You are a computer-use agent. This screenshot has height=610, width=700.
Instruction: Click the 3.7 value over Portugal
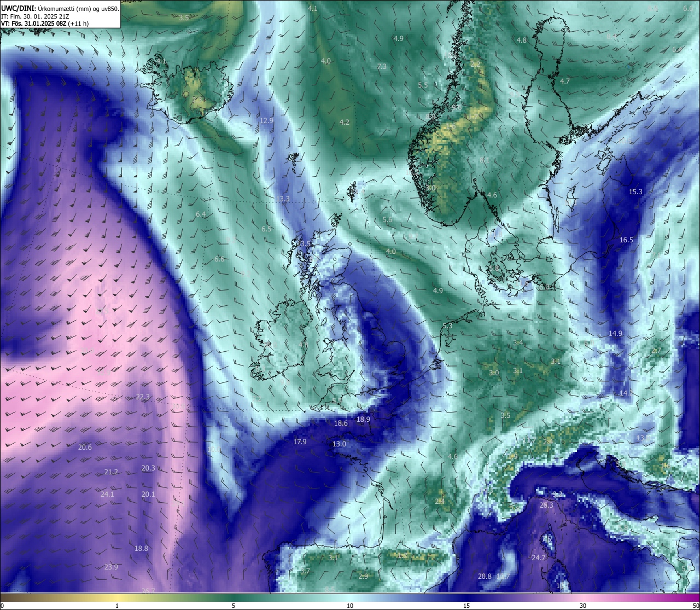coord(305,571)
